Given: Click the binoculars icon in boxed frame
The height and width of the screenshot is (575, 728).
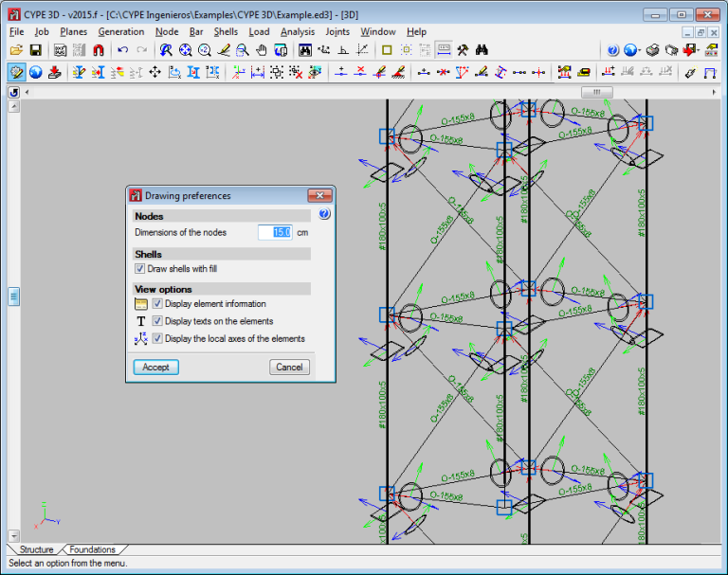Looking at the screenshot, I should pos(305,50).
